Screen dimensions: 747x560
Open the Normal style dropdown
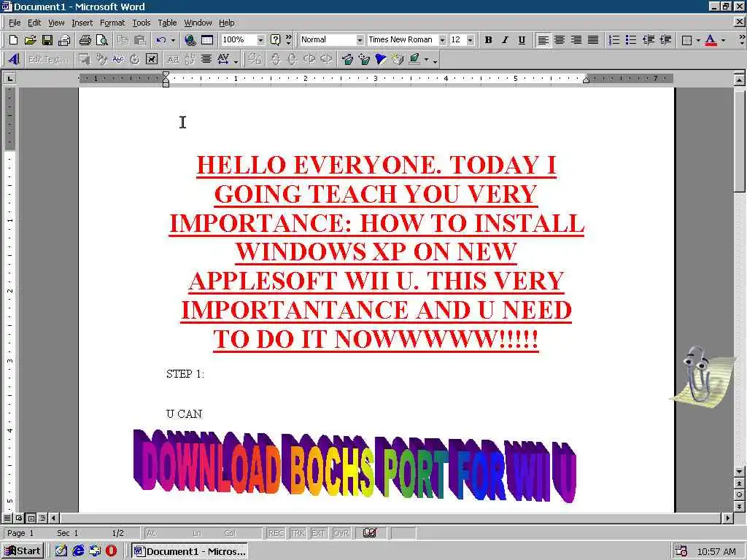click(360, 40)
